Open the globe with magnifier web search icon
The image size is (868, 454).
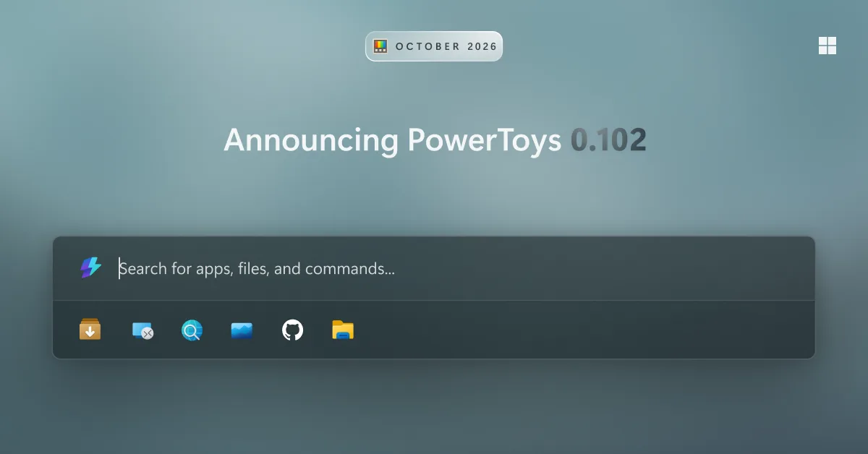pyautogui.click(x=192, y=330)
